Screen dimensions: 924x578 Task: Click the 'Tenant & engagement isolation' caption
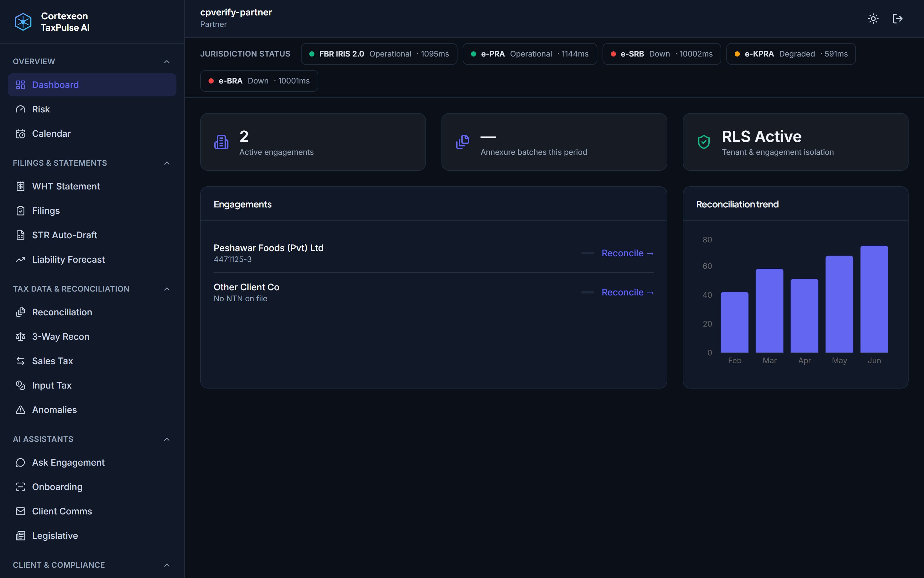pyautogui.click(x=777, y=152)
